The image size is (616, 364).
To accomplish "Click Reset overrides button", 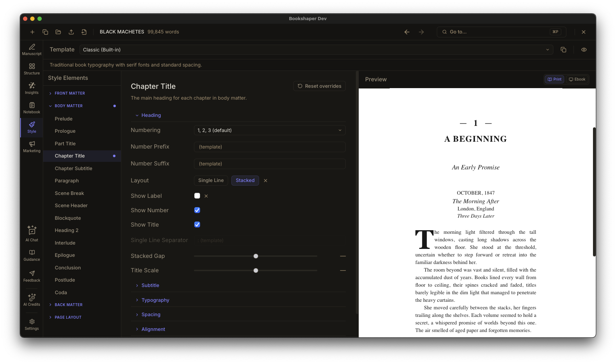I will pos(320,86).
